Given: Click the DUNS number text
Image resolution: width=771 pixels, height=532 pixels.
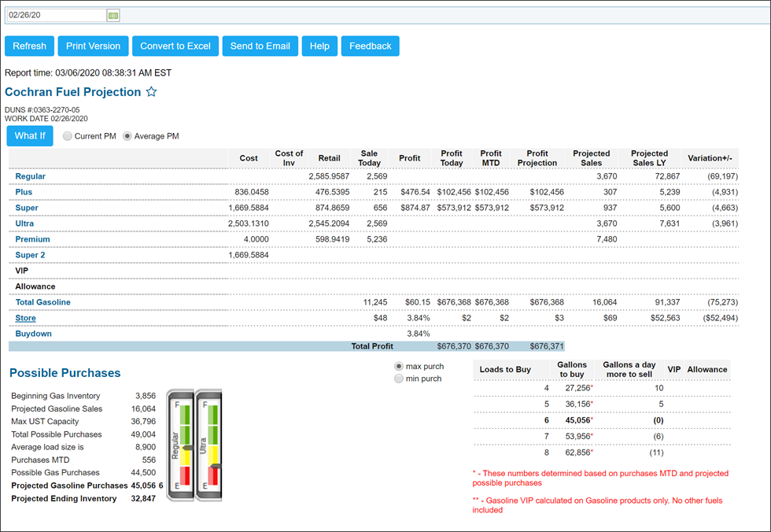Looking at the screenshot, I should 42,110.
